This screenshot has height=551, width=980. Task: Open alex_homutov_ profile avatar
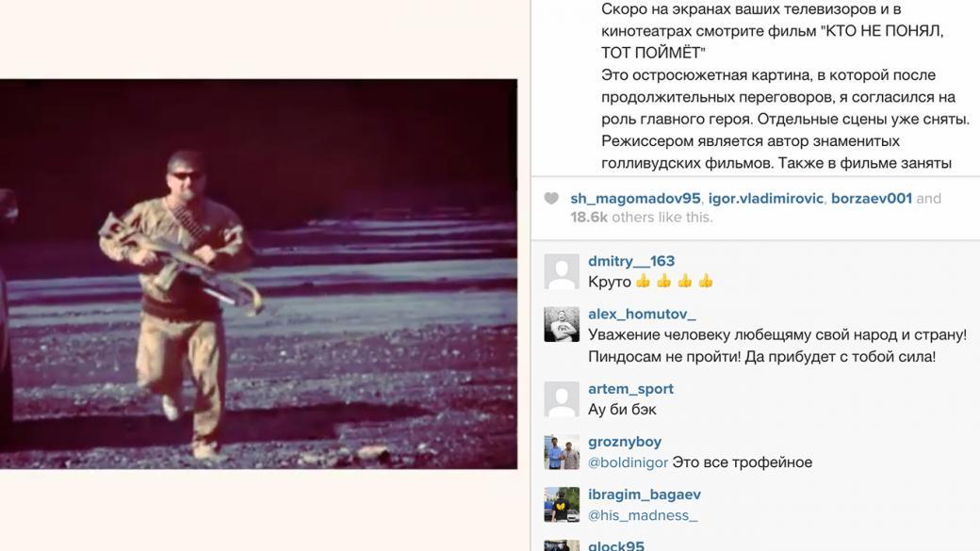coord(562,324)
